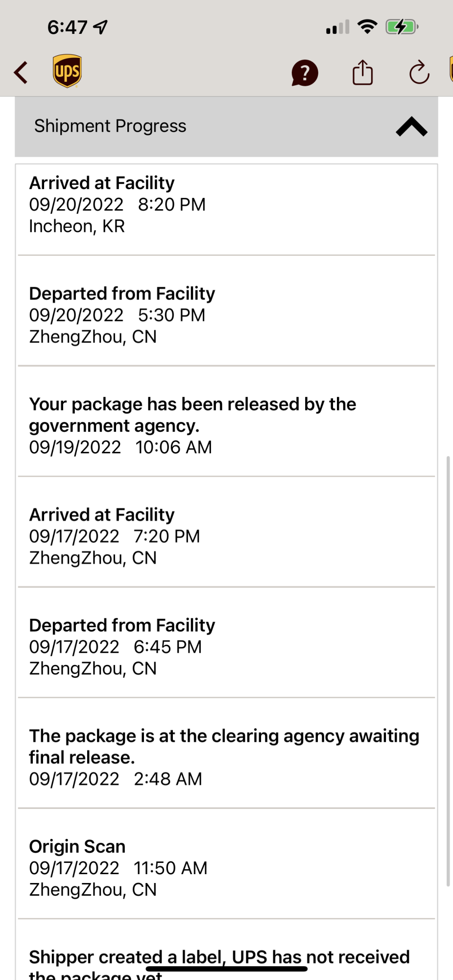Tap Shipper created a label entry
This screenshot has height=980, width=453.
pos(226,950)
